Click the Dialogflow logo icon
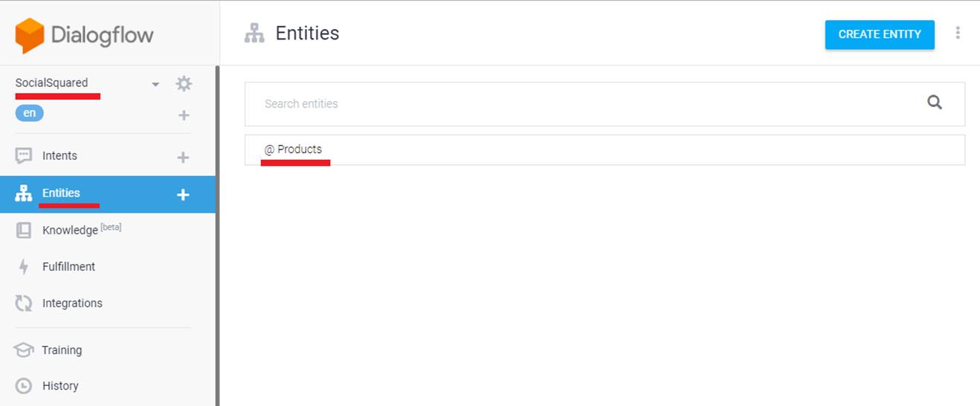The image size is (980, 406). (30, 35)
